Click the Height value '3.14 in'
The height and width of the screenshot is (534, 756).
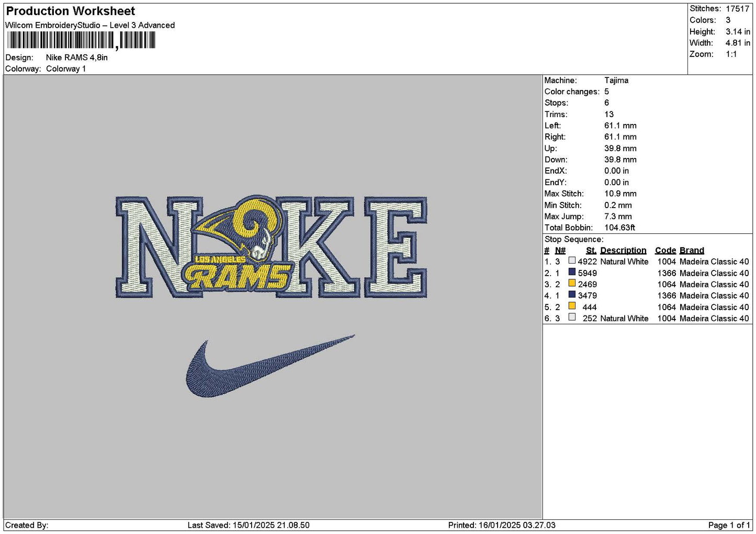tap(738, 31)
